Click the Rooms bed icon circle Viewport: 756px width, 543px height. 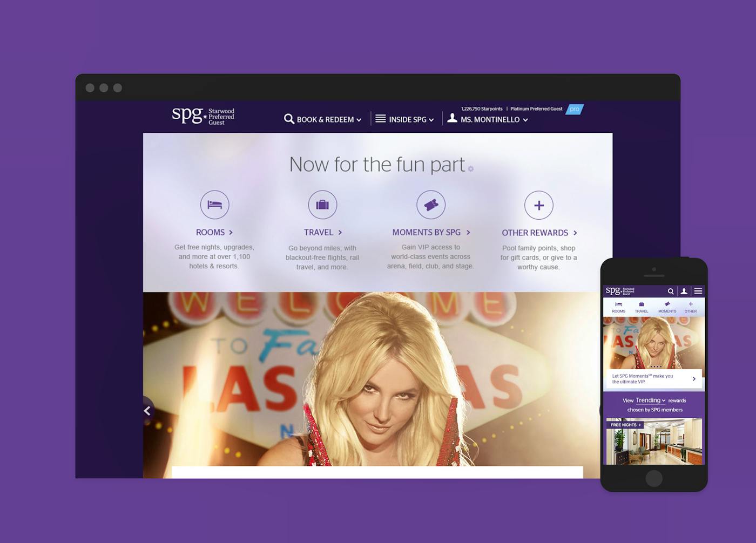(x=215, y=205)
